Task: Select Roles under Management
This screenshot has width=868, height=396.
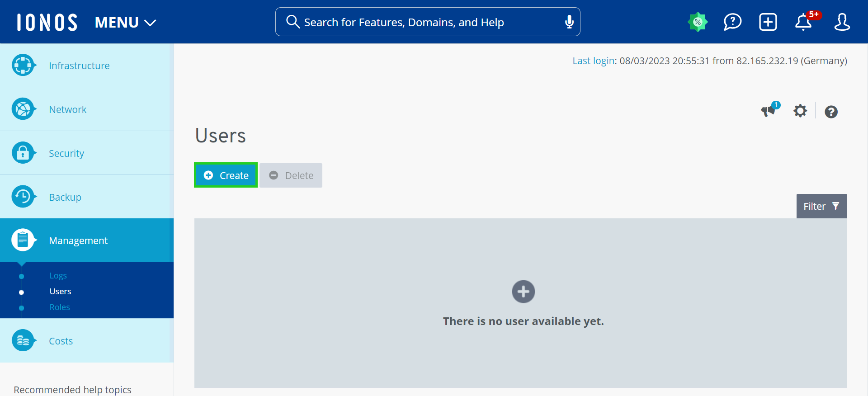Action: click(x=60, y=307)
